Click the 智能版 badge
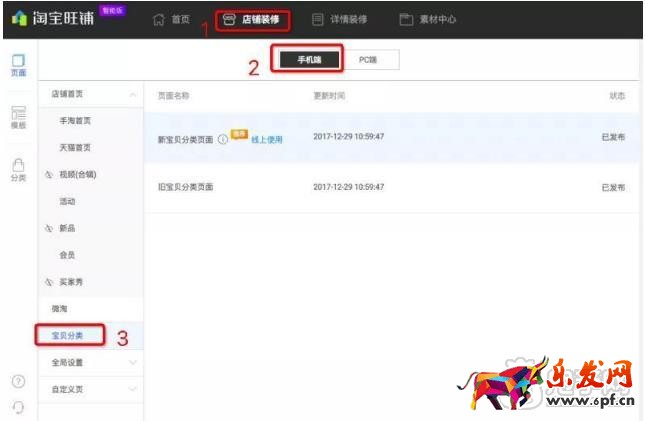The width and height of the screenshot is (645, 421). tap(113, 11)
